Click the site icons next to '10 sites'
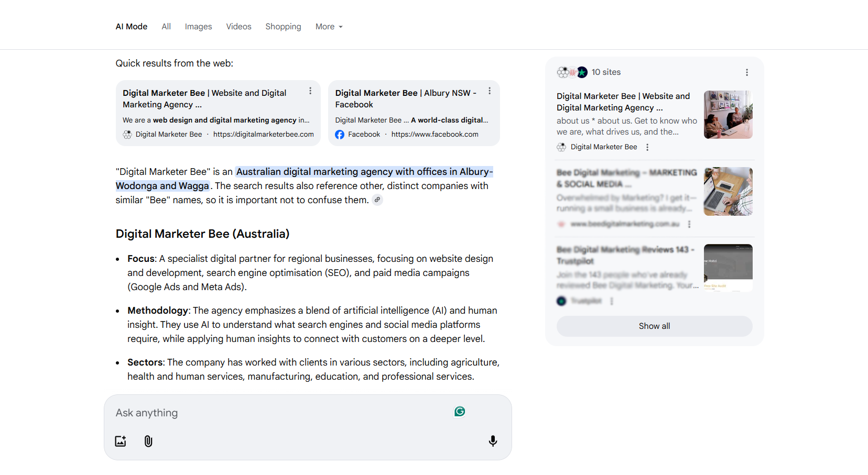Viewport: 868px width, 475px height. (572, 72)
